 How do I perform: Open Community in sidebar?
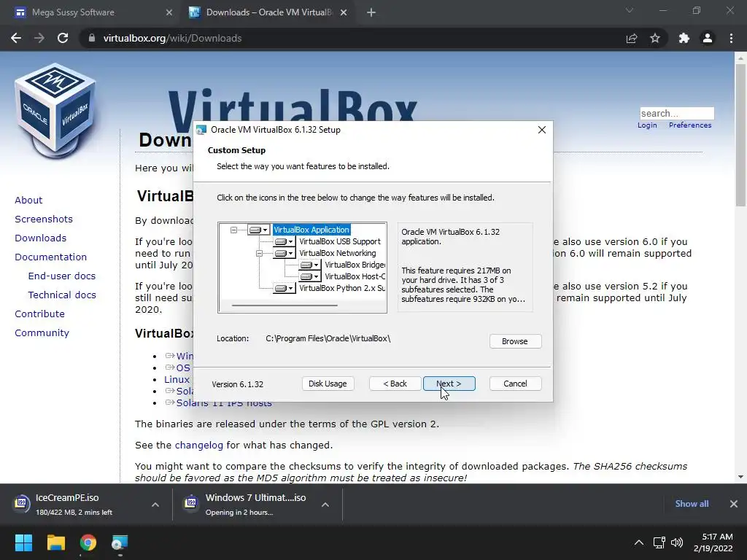(x=42, y=333)
